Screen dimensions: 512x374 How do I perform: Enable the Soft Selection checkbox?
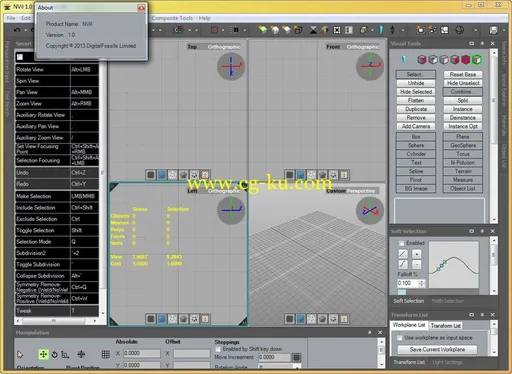pyautogui.click(x=402, y=243)
